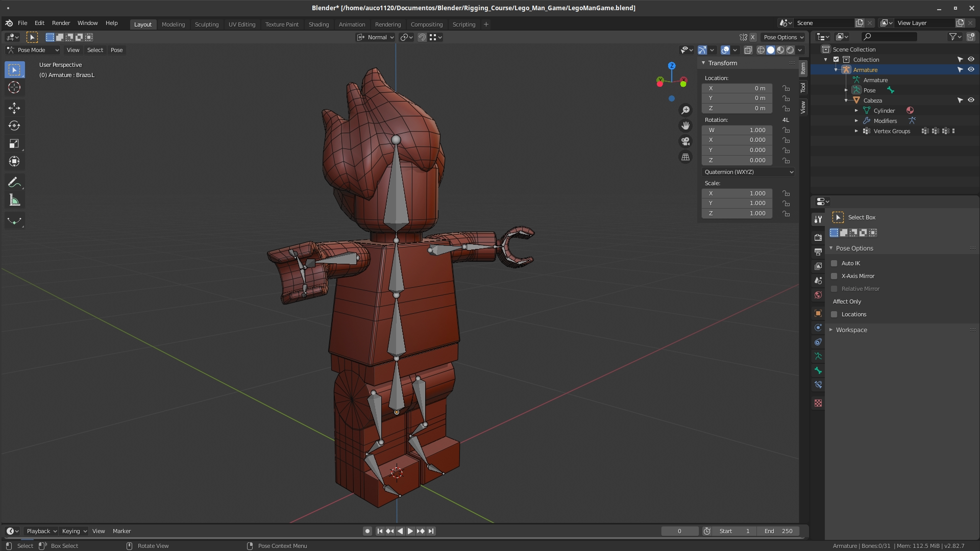Toggle camera view in viewport

click(685, 141)
